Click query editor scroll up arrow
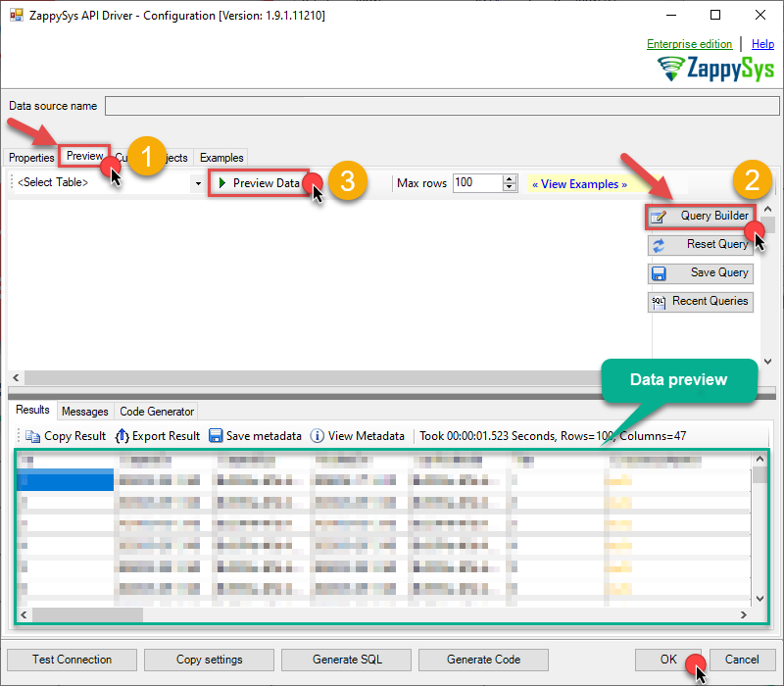This screenshot has width=784, height=686. pos(768,209)
